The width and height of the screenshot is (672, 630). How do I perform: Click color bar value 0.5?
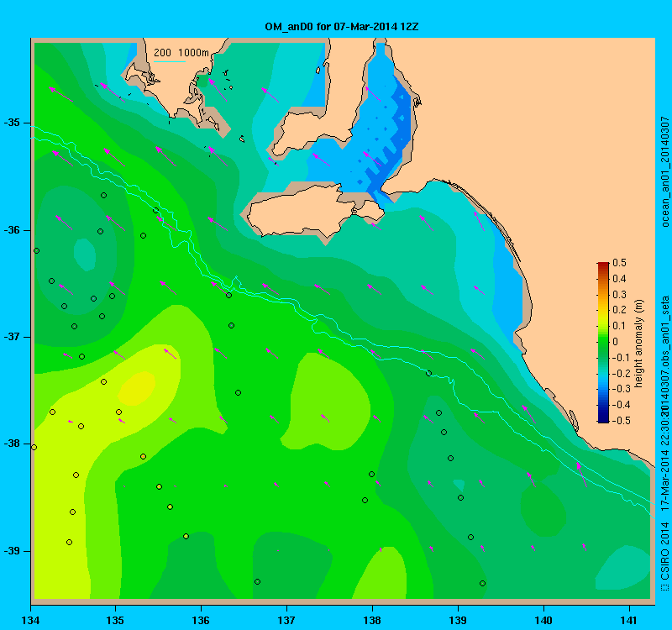619,263
